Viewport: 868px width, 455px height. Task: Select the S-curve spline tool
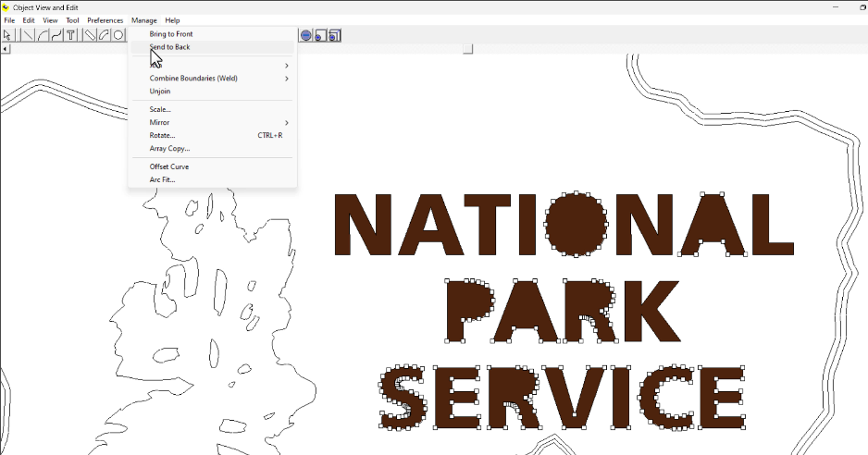click(x=56, y=35)
